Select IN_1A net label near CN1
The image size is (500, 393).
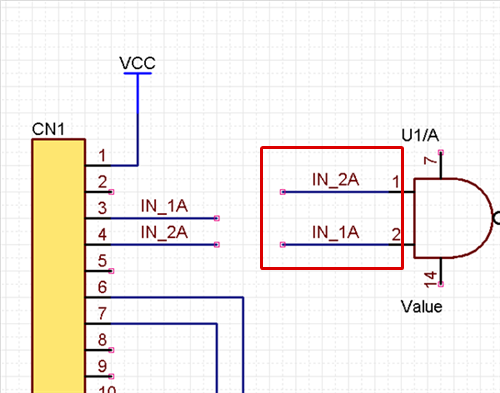tap(164, 206)
